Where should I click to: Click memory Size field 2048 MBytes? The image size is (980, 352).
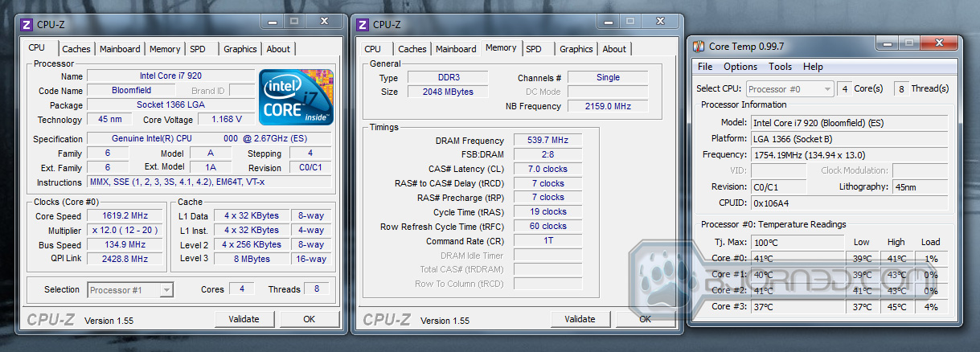tap(448, 92)
